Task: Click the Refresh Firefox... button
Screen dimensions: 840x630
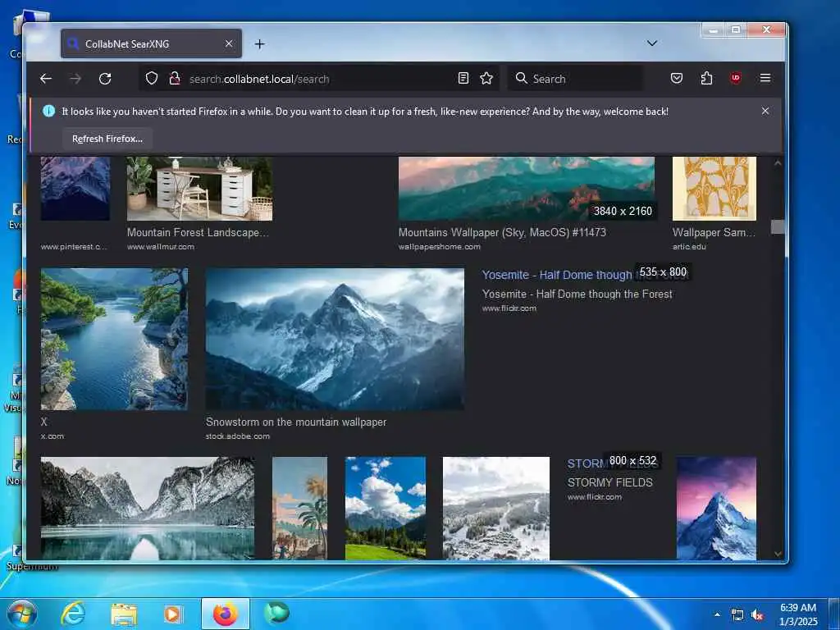Action: (x=107, y=139)
